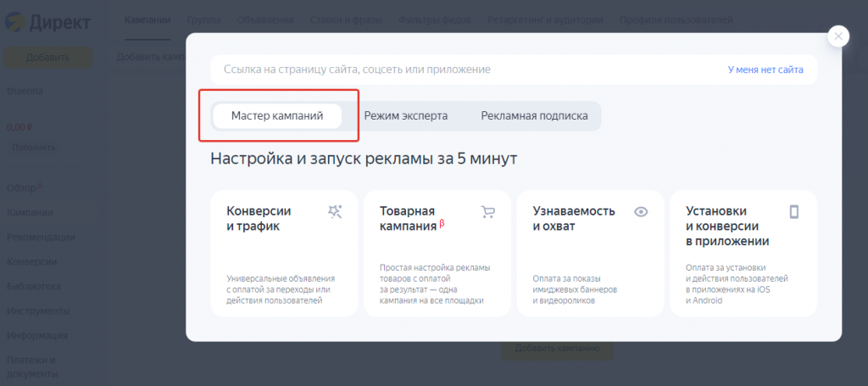Pick the Узнаваемость и охват card
This screenshot has width=868, height=386.
[x=590, y=254]
